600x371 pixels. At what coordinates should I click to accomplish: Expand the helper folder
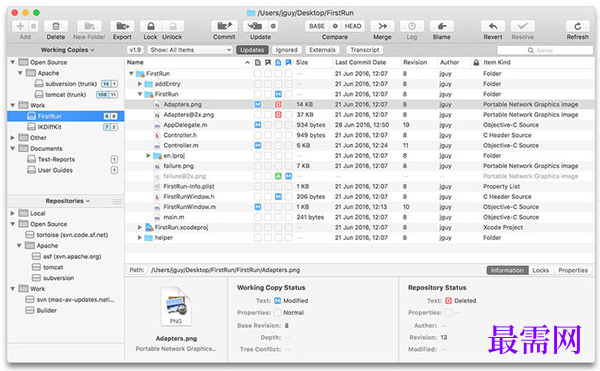pos(140,238)
